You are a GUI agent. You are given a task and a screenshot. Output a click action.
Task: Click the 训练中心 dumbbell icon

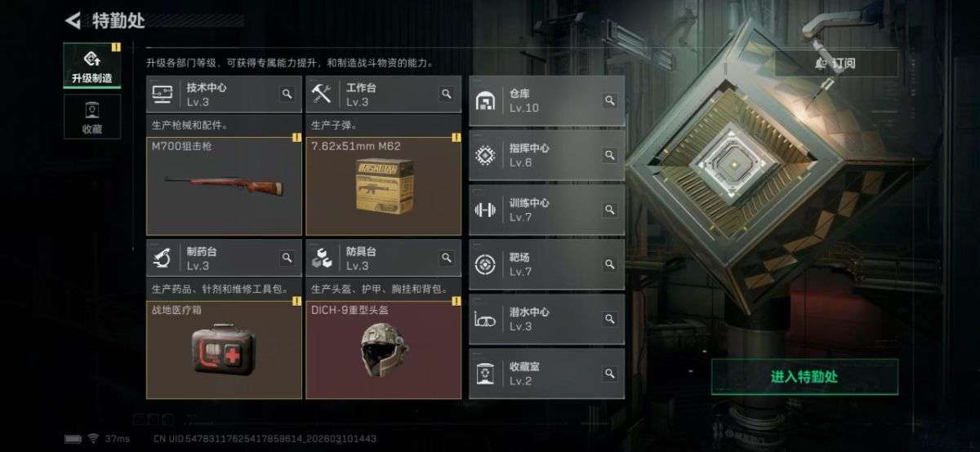[485, 210]
